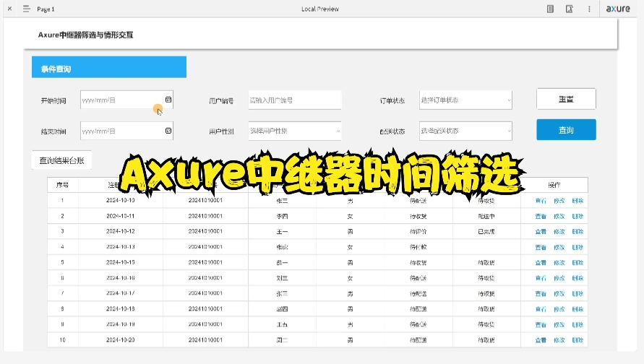Close the preview with the X icon
644x364 pixels.
tap(10, 9)
